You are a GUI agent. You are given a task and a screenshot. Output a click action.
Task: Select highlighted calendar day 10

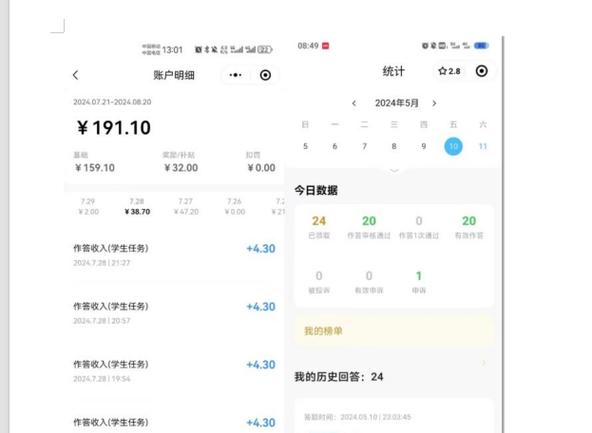click(453, 146)
